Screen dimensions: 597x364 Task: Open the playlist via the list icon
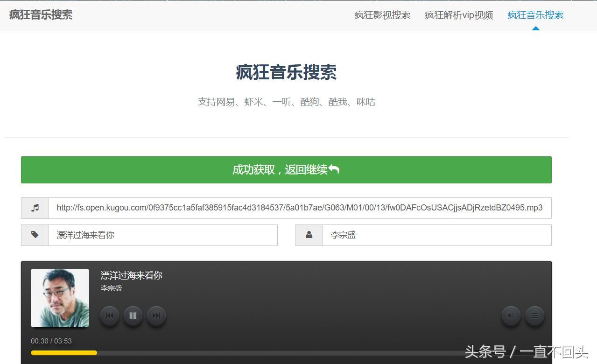[x=534, y=315]
